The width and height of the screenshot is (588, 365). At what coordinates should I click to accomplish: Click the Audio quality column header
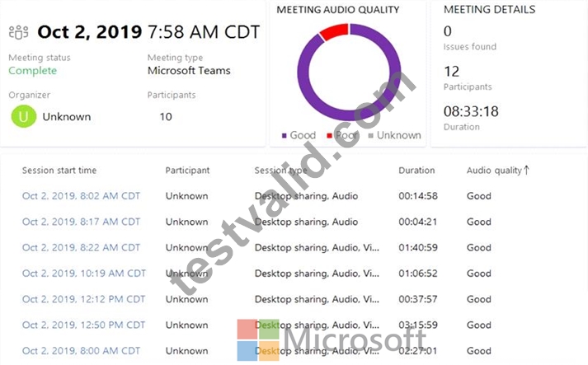tap(494, 171)
